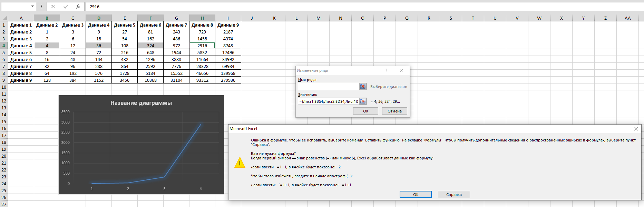Click chart title Название диаграммы

click(x=141, y=103)
